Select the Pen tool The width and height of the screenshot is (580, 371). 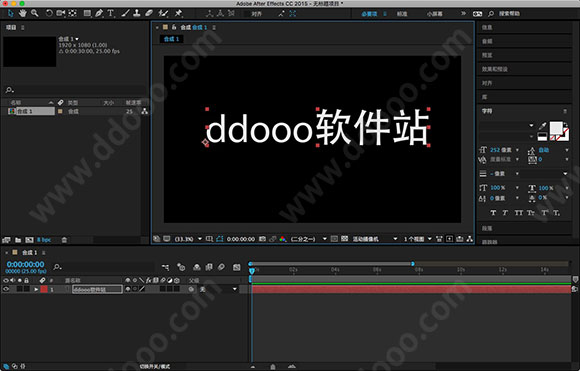pos(99,13)
